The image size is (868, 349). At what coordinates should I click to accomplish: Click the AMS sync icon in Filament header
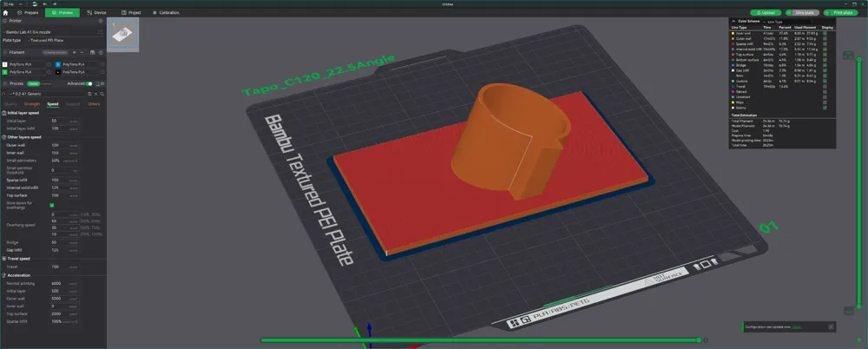[92, 52]
